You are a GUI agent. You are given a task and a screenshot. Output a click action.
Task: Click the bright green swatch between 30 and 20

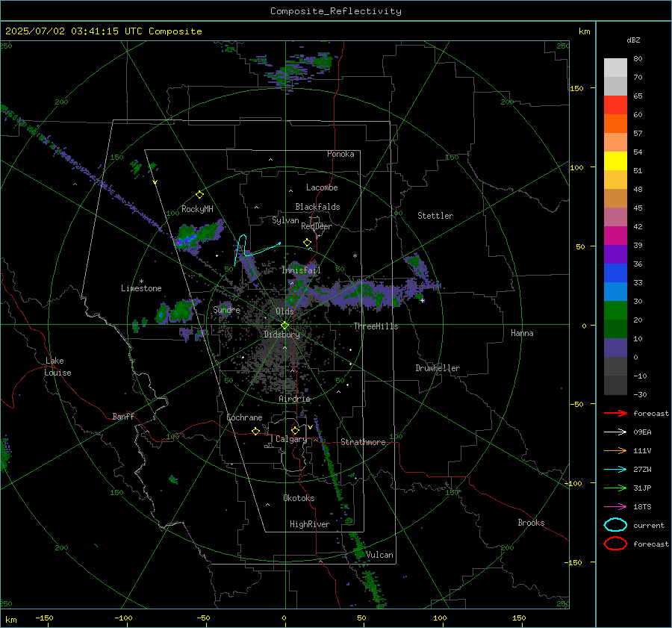[x=615, y=311]
